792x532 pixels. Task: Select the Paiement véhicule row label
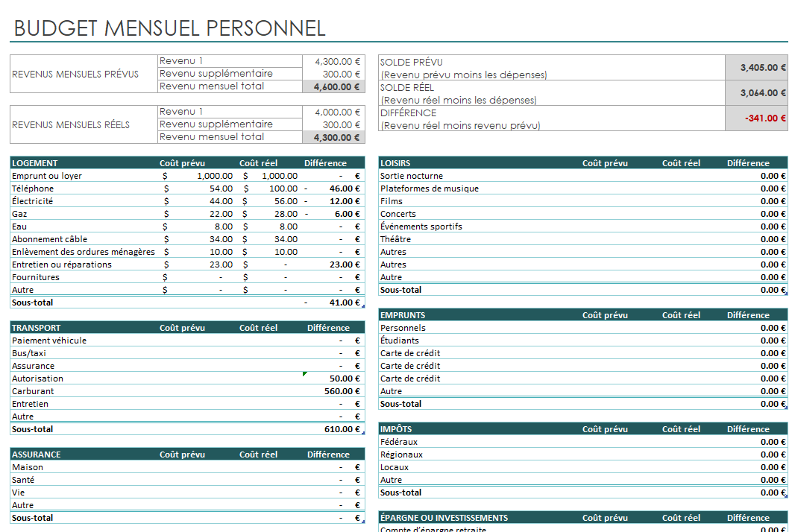tap(49, 341)
